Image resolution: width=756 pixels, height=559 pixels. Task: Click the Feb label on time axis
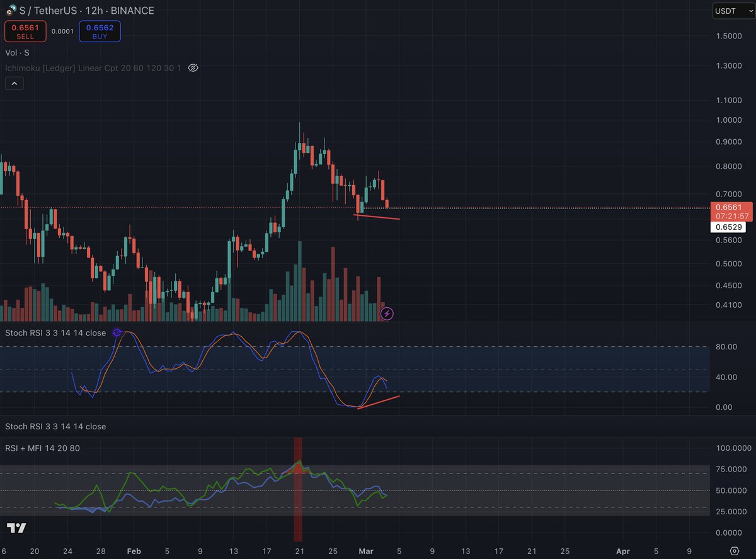coord(134,550)
